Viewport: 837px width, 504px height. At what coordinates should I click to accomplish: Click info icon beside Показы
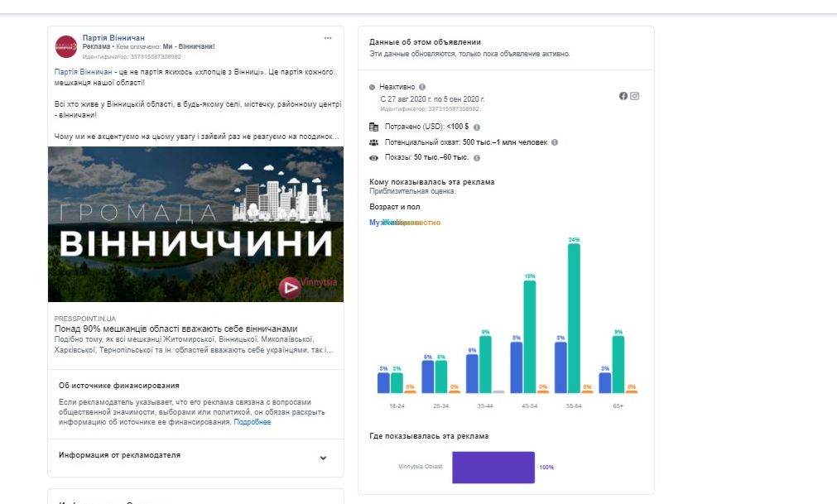coord(477,157)
